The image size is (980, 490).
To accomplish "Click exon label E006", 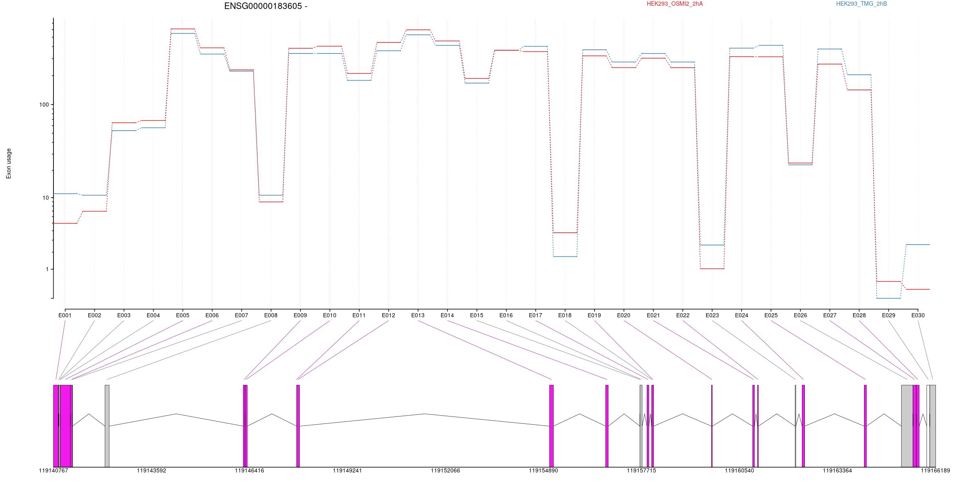I will pyautogui.click(x=212, y=315).
